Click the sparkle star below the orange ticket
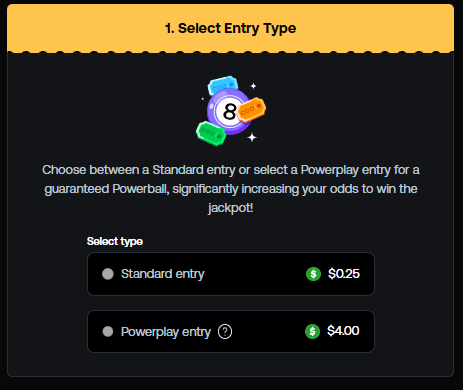This screenshot has width=463, height=390. tap(252, 137)
